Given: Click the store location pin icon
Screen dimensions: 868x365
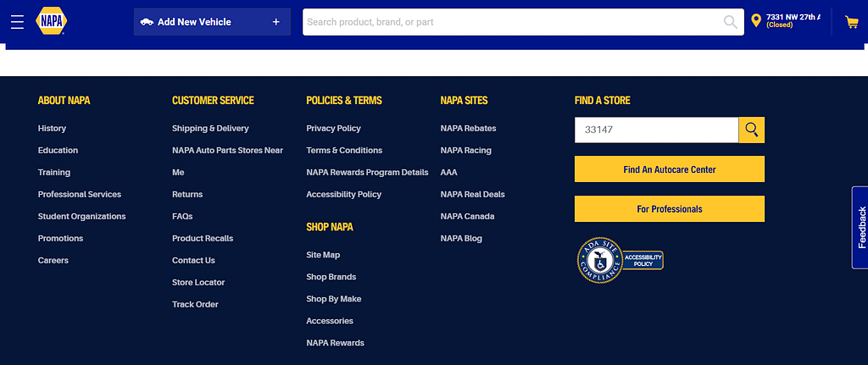Looking at the screenshot, I should point(756,21).
